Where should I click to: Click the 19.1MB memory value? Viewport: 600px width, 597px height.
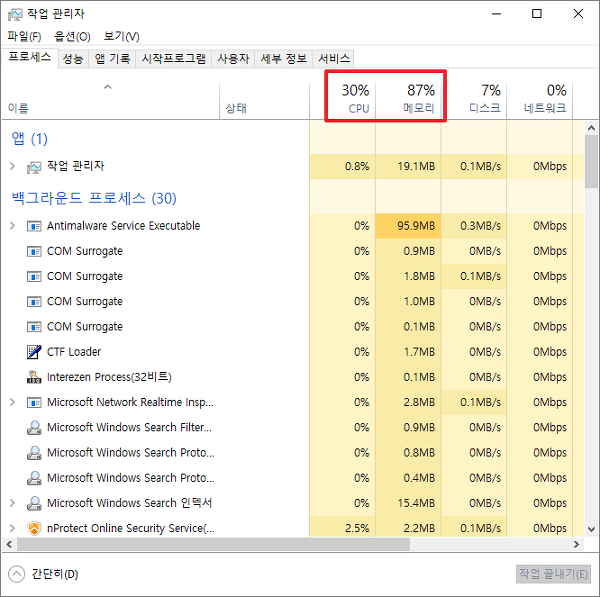[x=416, y=166]
